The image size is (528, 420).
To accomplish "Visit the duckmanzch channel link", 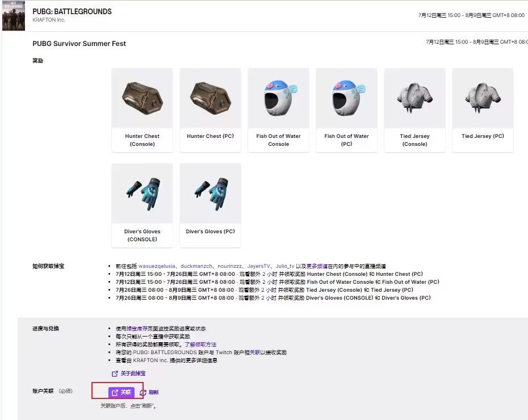I will 196,266.
